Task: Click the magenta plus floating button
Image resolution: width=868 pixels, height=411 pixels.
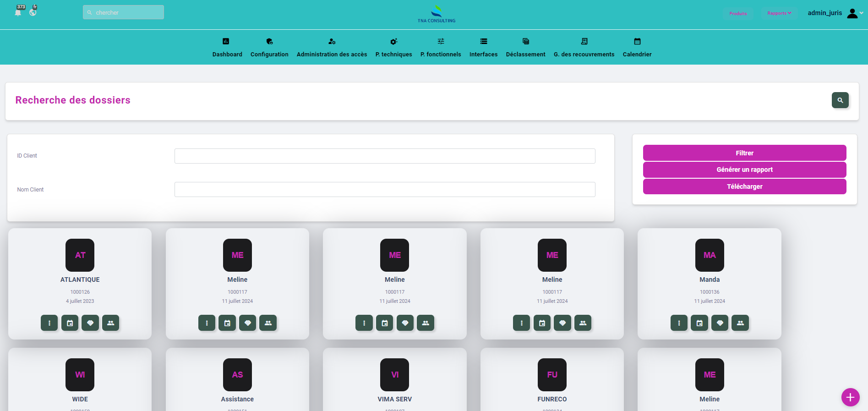Action: coord(850,397)
